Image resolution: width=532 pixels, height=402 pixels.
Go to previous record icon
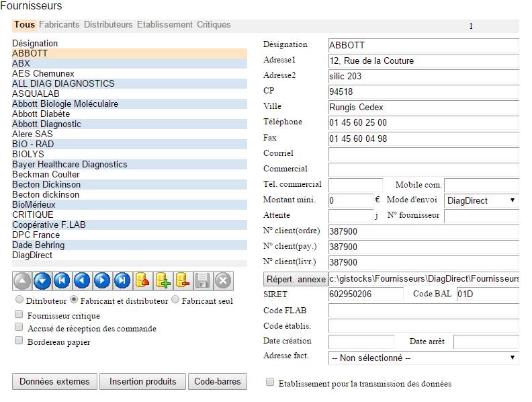(82, 281)
